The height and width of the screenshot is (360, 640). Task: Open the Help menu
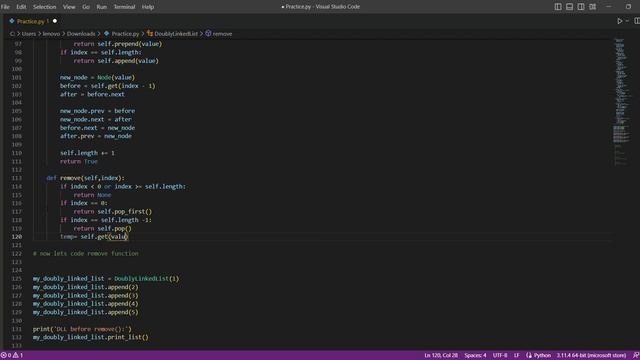(x=148, y=7)
